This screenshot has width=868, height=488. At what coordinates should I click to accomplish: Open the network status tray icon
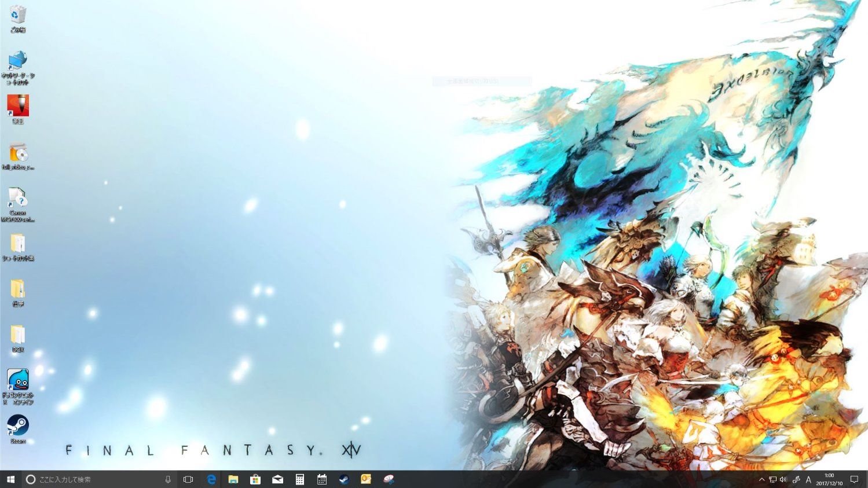[x=772, y=479]
